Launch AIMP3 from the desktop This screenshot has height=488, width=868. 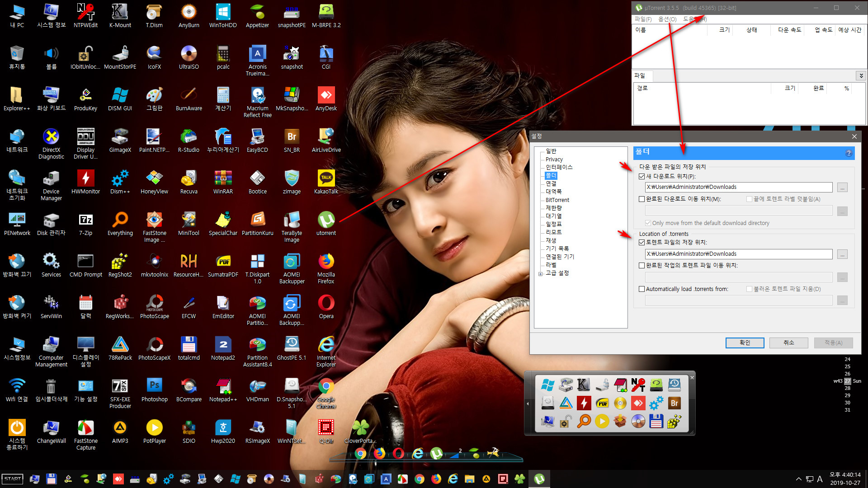point(120,432)
